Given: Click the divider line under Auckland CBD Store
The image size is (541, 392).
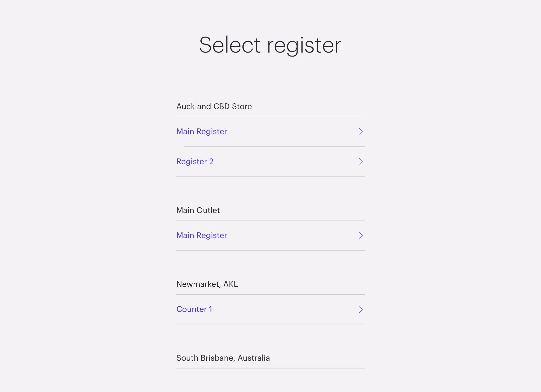Looking at the screenshot, I should (270, 117).
